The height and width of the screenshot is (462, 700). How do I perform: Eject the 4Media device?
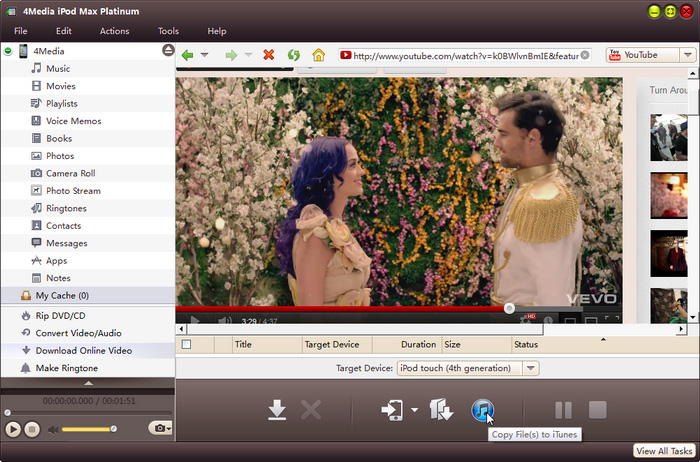coord(168,50)
